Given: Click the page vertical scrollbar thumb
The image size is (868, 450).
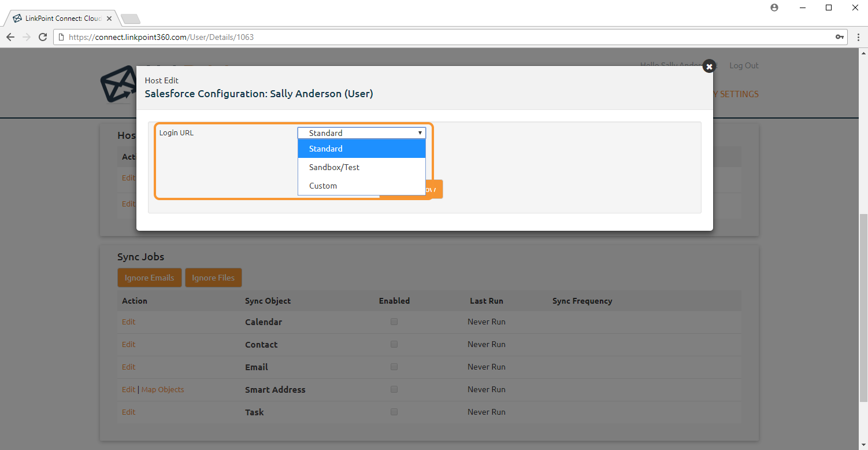Looking at the screenshot, I should (863, 308).
